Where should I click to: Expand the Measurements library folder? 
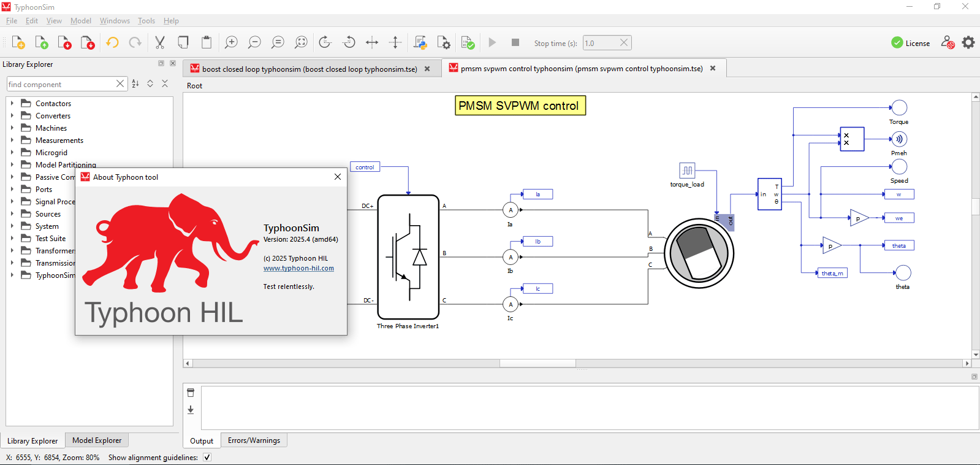[12, 140]
